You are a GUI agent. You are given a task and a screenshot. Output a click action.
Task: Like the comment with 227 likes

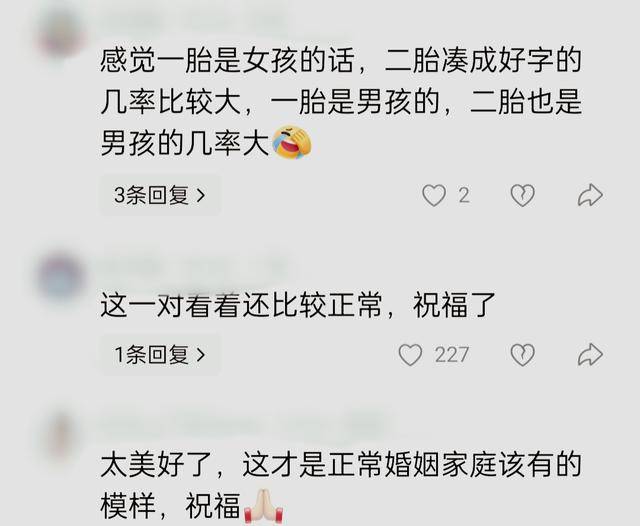pos(410,355)
